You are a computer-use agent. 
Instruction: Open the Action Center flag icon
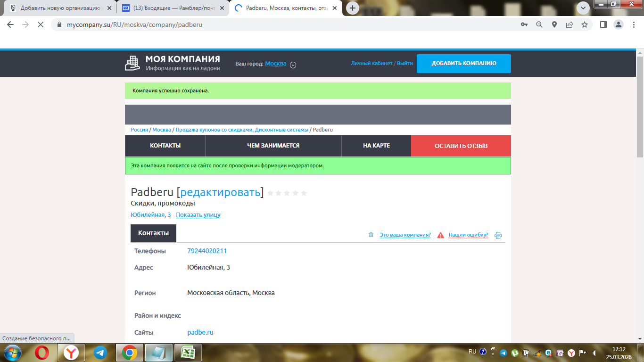tap(583, 353)
